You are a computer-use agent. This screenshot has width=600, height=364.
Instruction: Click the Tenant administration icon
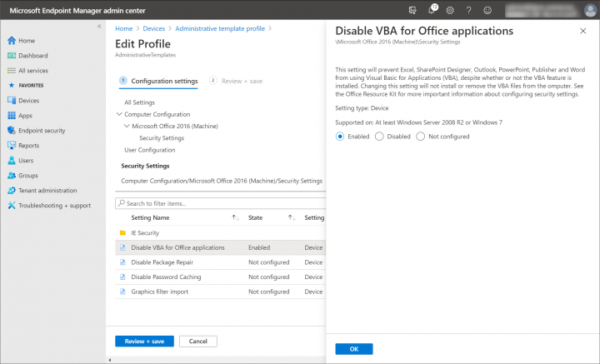point(12,191)
